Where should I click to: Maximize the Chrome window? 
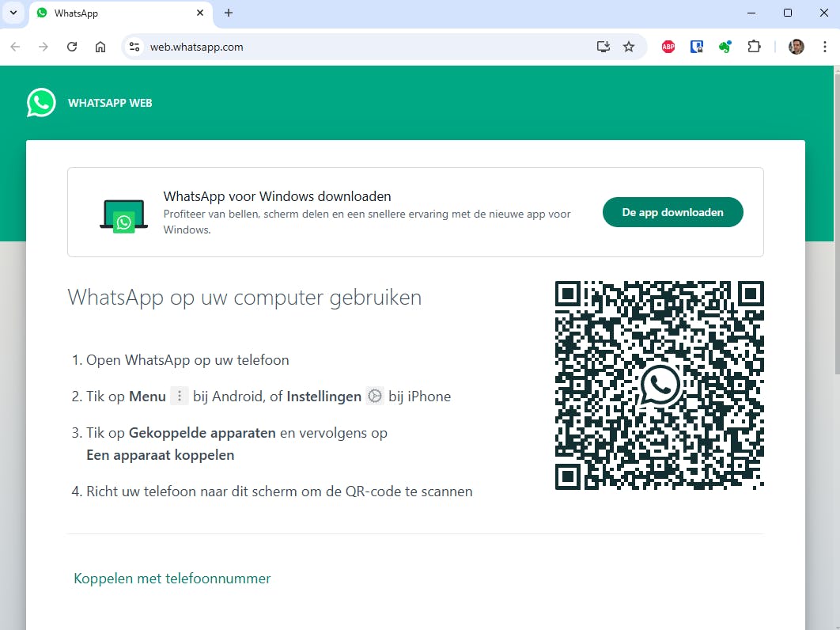click(x=788, y=13)
